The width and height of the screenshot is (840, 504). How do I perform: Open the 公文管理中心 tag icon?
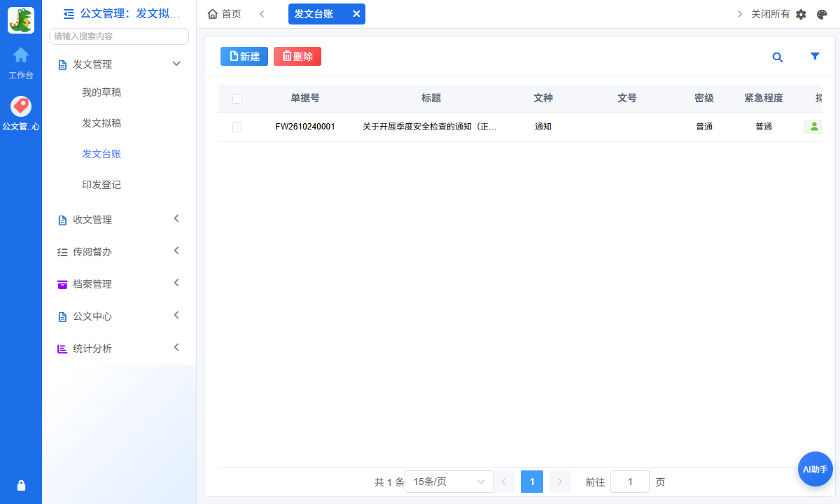[21, 106]
